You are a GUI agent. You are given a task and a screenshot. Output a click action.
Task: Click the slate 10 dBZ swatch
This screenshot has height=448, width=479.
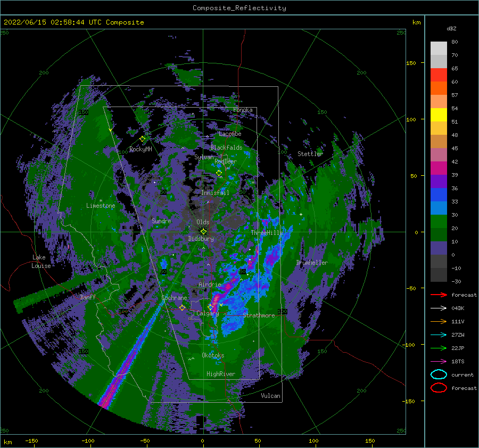439,248
